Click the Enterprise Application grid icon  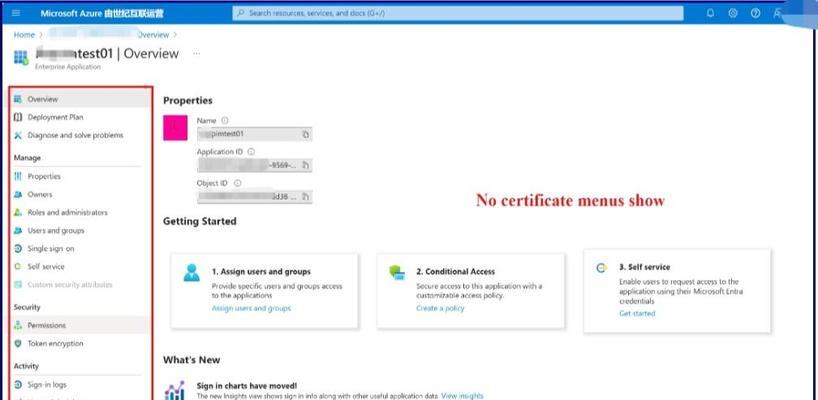pos(21,57)
